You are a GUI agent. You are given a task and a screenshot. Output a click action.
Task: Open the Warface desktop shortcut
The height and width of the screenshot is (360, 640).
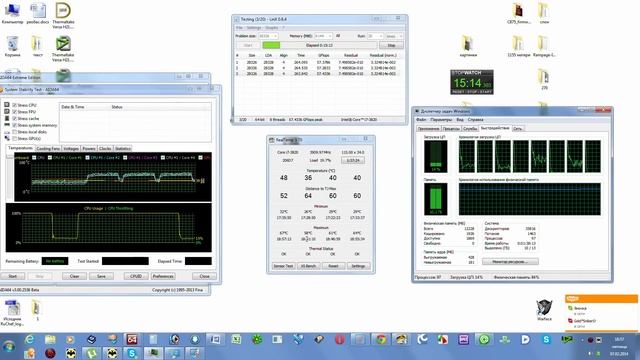(544, 309)
